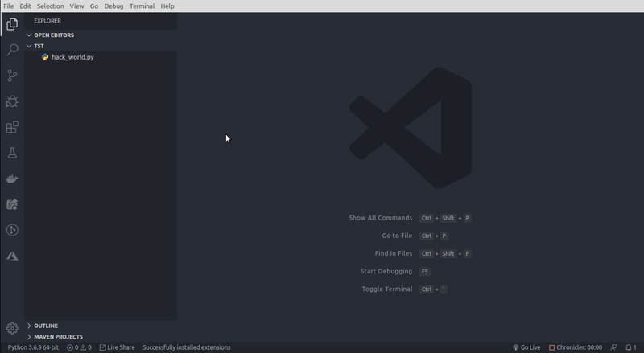This screenshot has width=644, height=353.
Task: Open the Search view icon
Action: click(12, 50)
